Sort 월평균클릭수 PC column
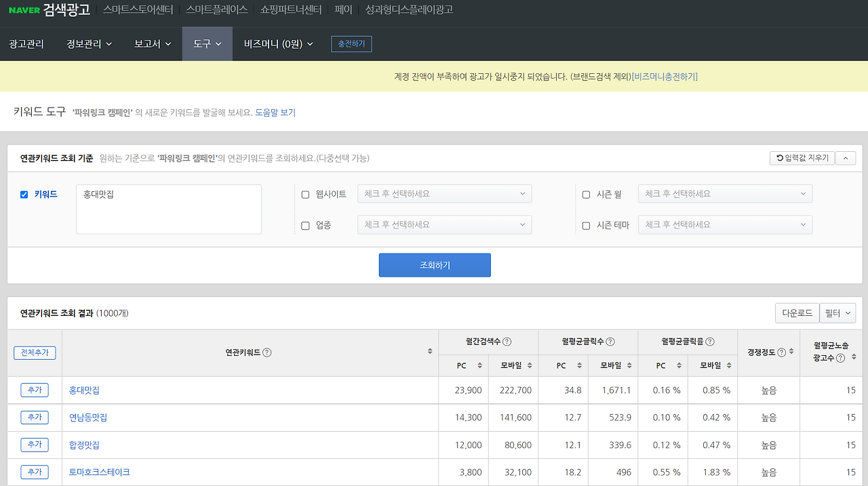868x486 pixels. click(579, 366)
